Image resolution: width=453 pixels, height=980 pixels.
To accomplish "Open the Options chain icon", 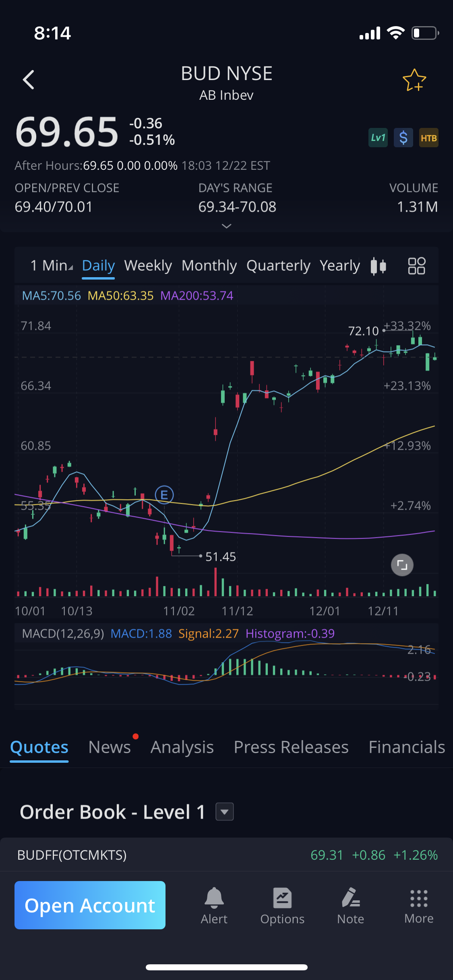I will click(282, 905).
